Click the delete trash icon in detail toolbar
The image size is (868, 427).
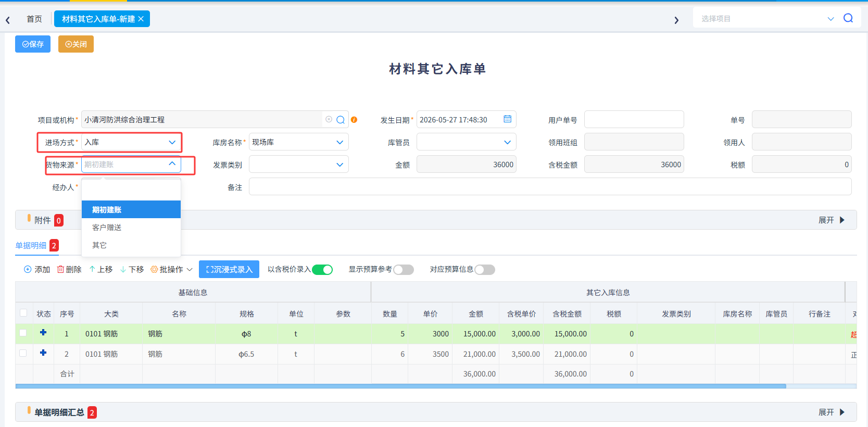coord(60,269)
